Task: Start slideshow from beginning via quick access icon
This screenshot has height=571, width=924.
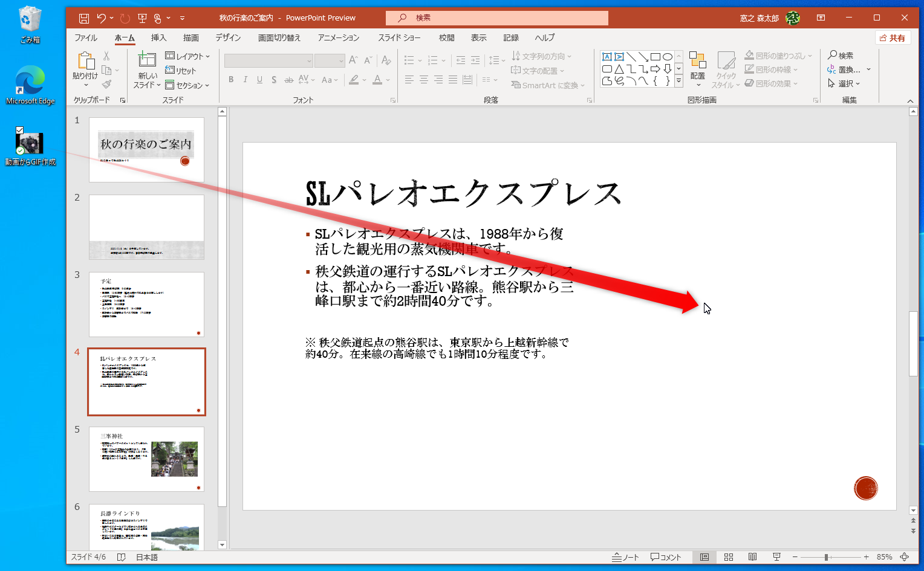Action: click(x=142, y=18)
